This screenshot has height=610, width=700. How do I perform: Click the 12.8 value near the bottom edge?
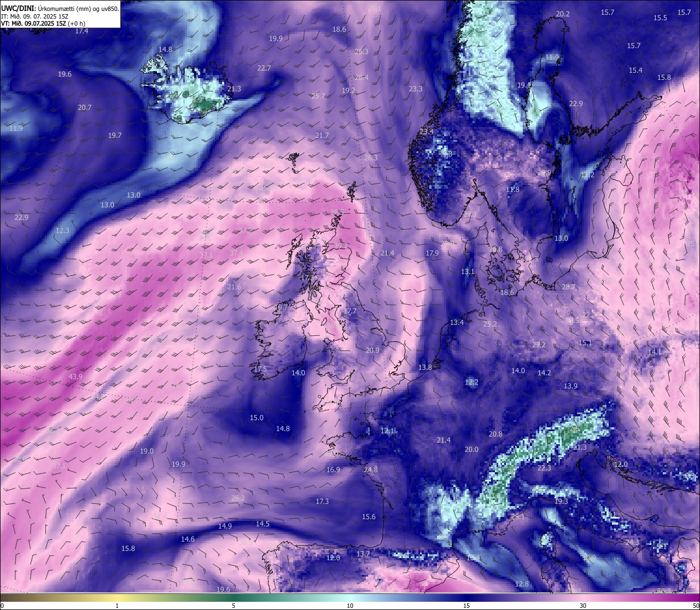pos(522,584)
